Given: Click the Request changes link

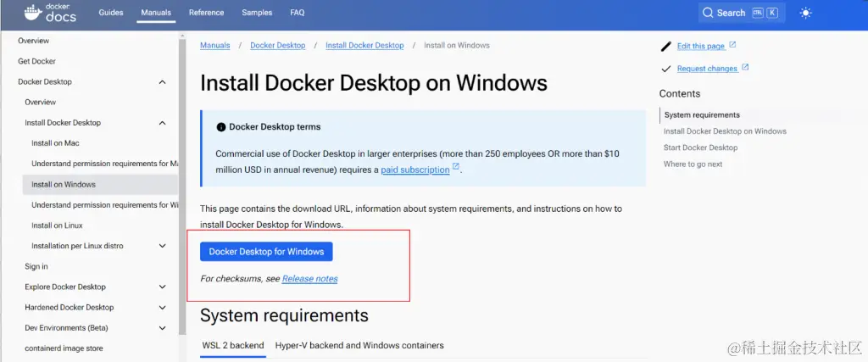Looking at the screenshot, I should (707, 69).
